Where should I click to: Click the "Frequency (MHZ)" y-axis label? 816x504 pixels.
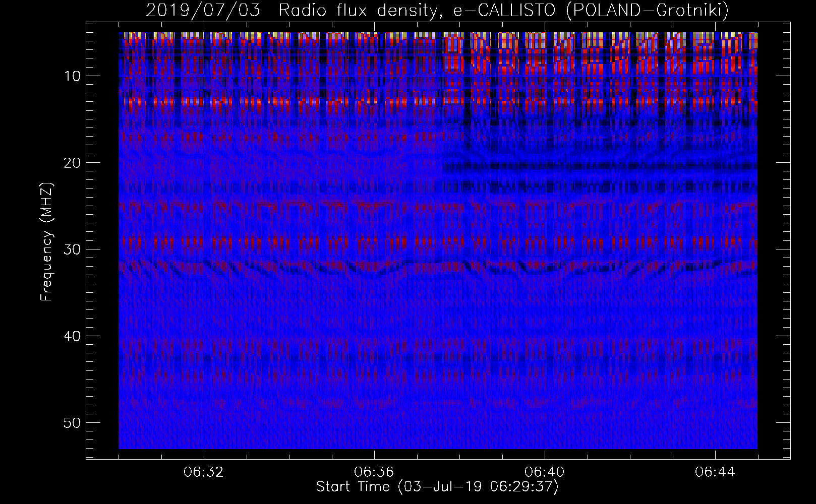tap(46, 242)
